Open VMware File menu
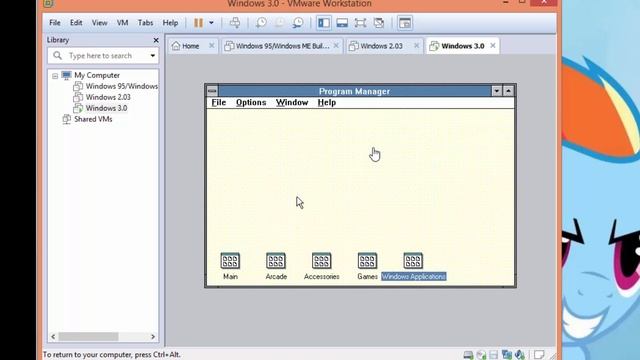 tap(55, 23)
